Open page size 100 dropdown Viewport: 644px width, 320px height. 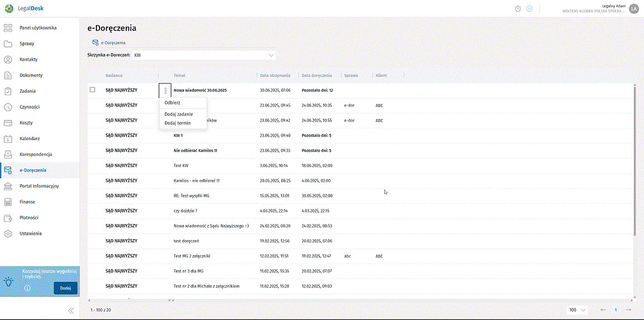[x=577, y=309]
